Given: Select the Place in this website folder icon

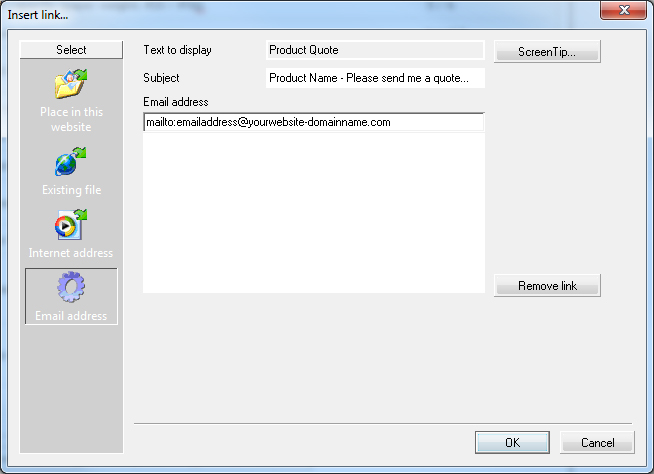Looking at the screenshot, I should pyautogui.click(x=71, y=84).
